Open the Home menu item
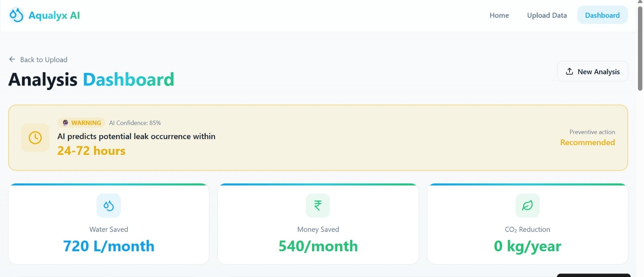 499,15
